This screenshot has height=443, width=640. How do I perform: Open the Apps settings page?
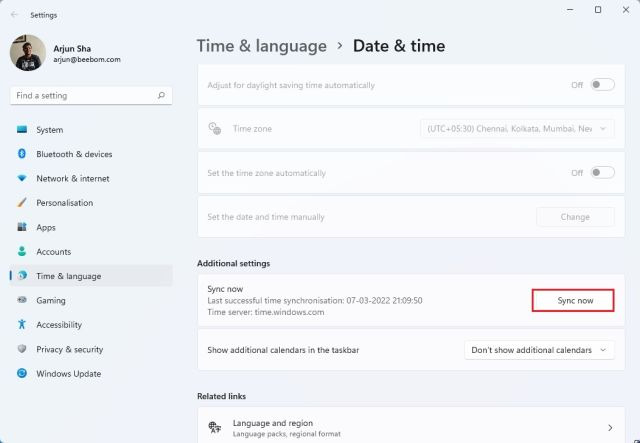(91, 227)
